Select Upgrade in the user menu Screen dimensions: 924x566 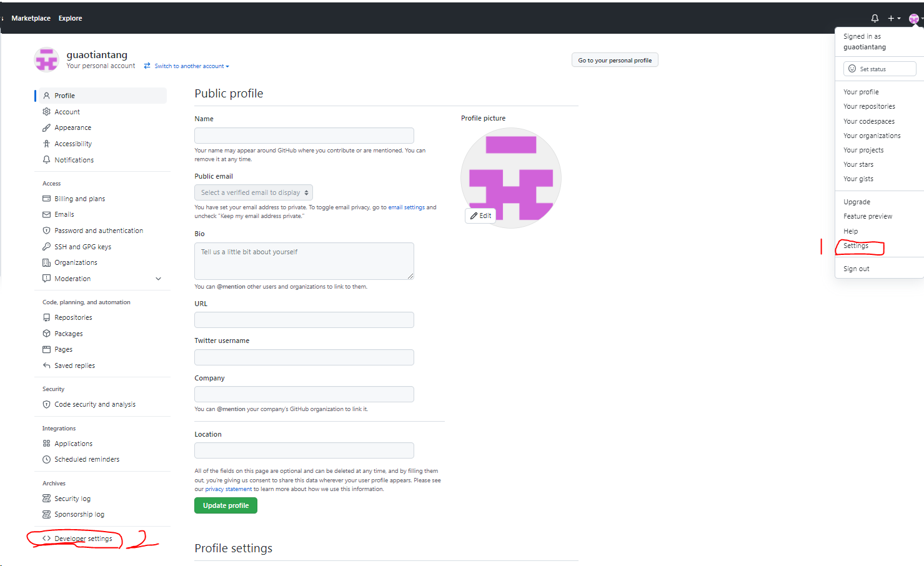click(x=857, y=202)
